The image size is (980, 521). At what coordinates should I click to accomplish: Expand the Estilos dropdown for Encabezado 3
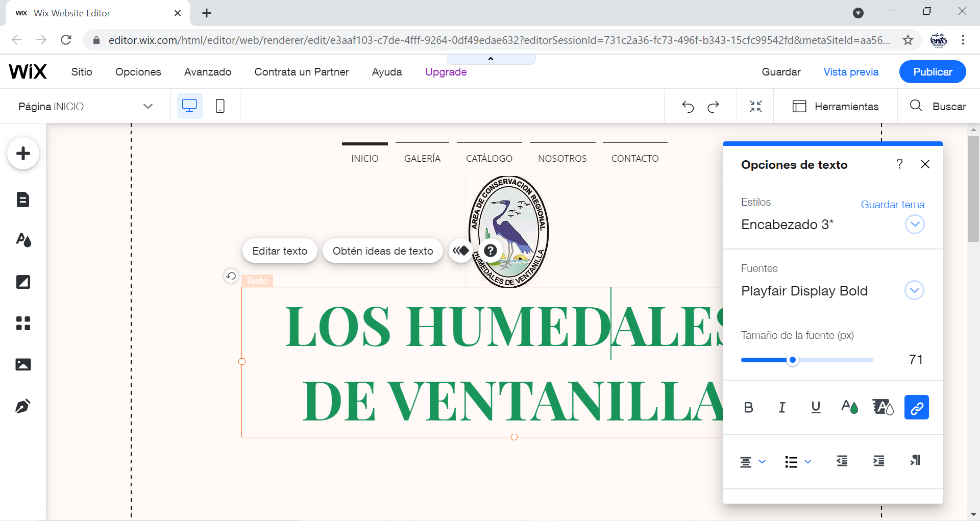[x=914, y=225]
